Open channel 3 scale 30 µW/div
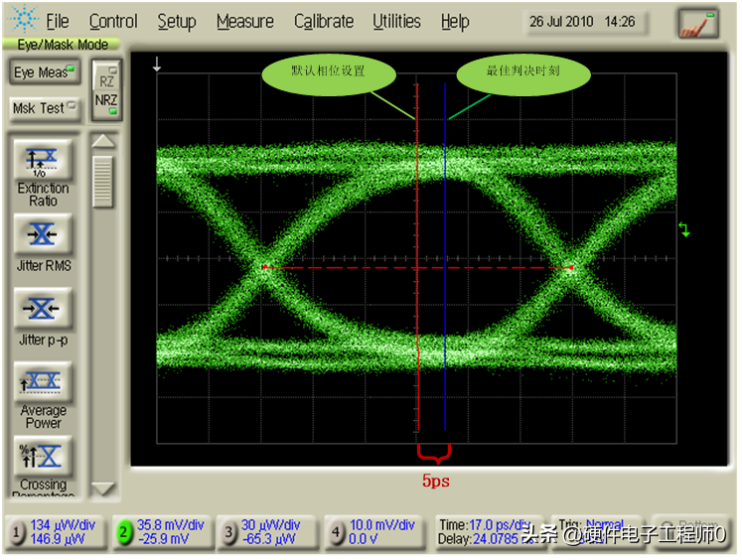 click(271, 525)
